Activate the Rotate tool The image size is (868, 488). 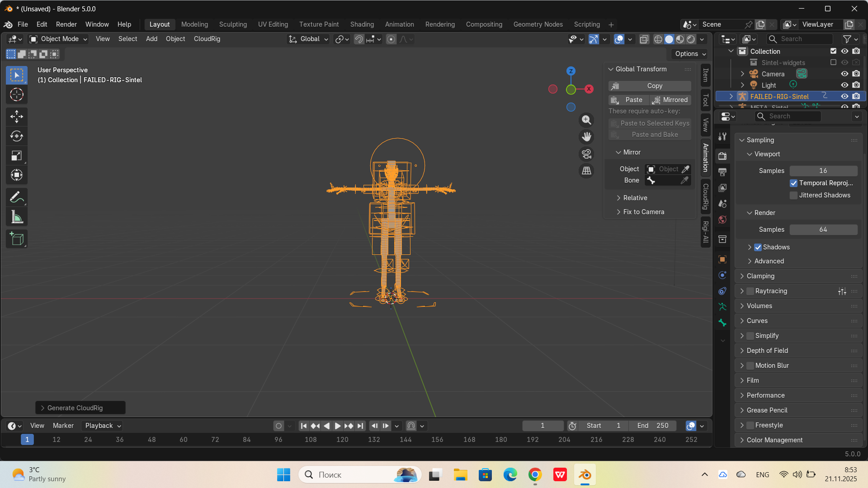(x=17, y=136)
